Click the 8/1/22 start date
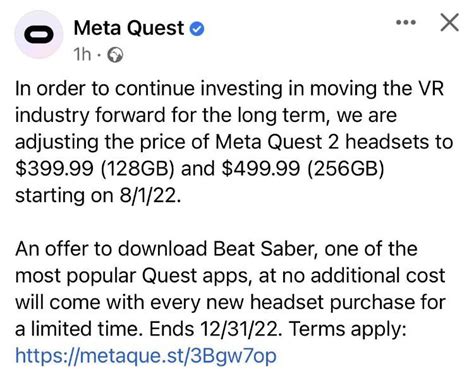Screen dimensions: 474x369 click(x=150, y=195)
